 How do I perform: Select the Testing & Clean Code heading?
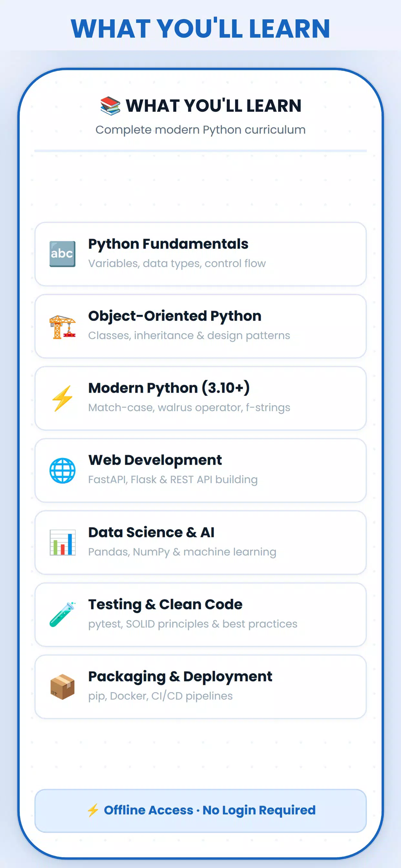[x=165, y=604]
